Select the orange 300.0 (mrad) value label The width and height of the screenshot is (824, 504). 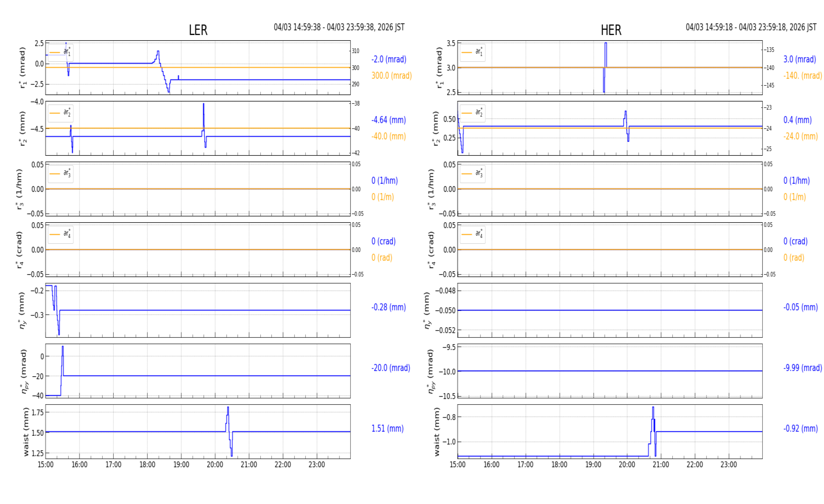391,76
